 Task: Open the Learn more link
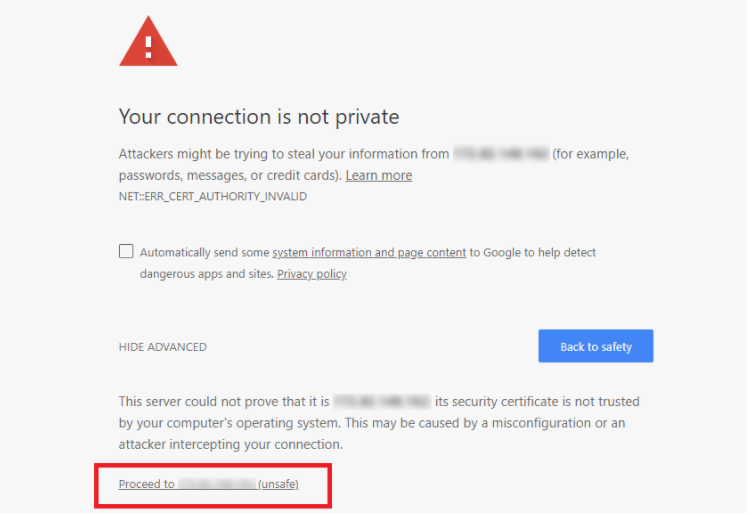coord(379,176)
